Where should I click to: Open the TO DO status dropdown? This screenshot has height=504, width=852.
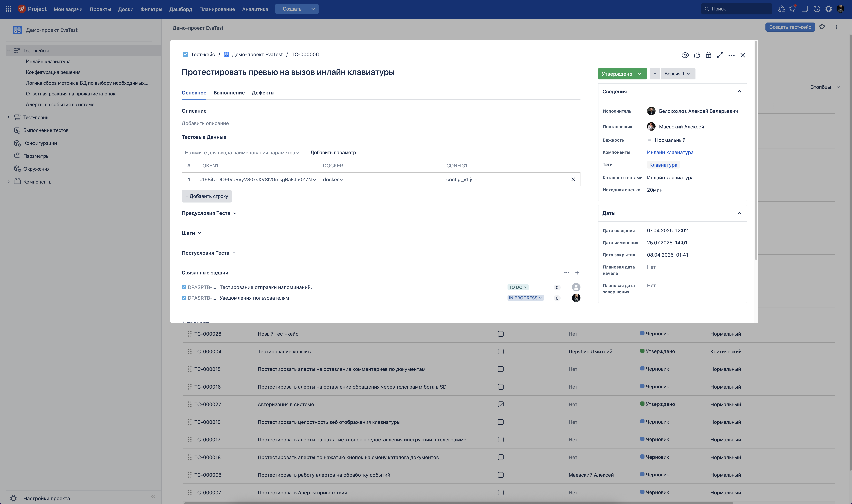click(518, 287)
